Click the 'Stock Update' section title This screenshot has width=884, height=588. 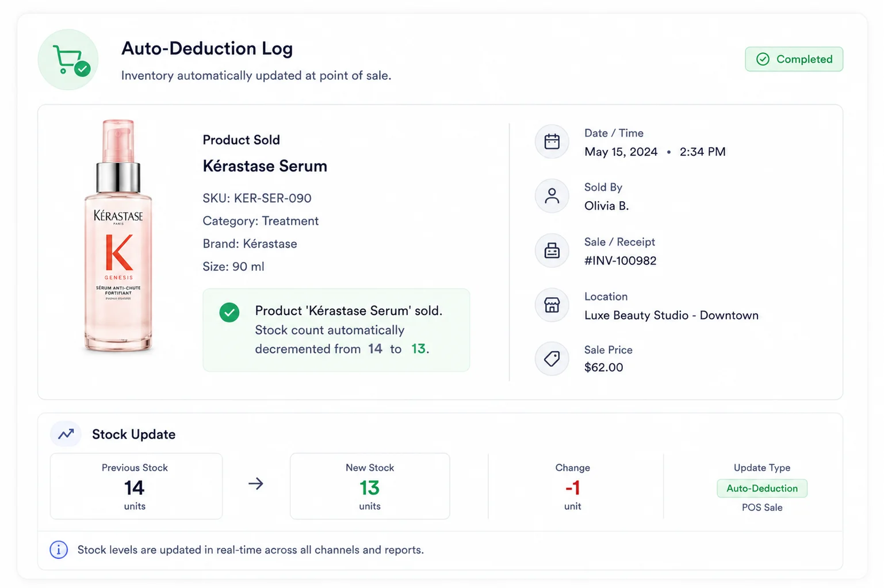tap(133, 435)
